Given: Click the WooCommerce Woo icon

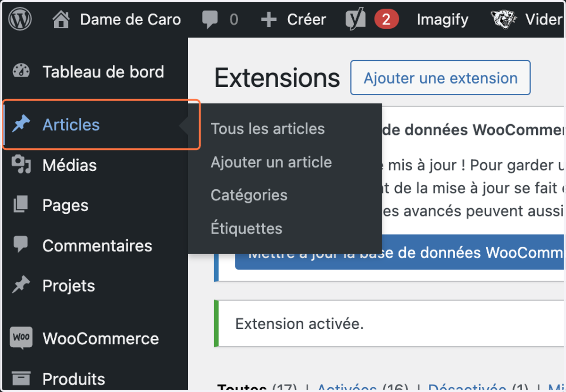Looking at the screenshot, I should pyautogui.click(x=21, y=338).
